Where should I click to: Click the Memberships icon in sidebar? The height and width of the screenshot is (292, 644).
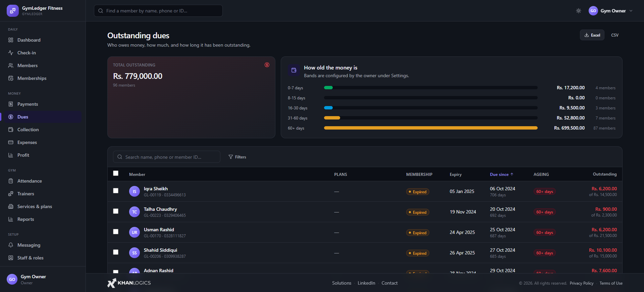(11, 78)
